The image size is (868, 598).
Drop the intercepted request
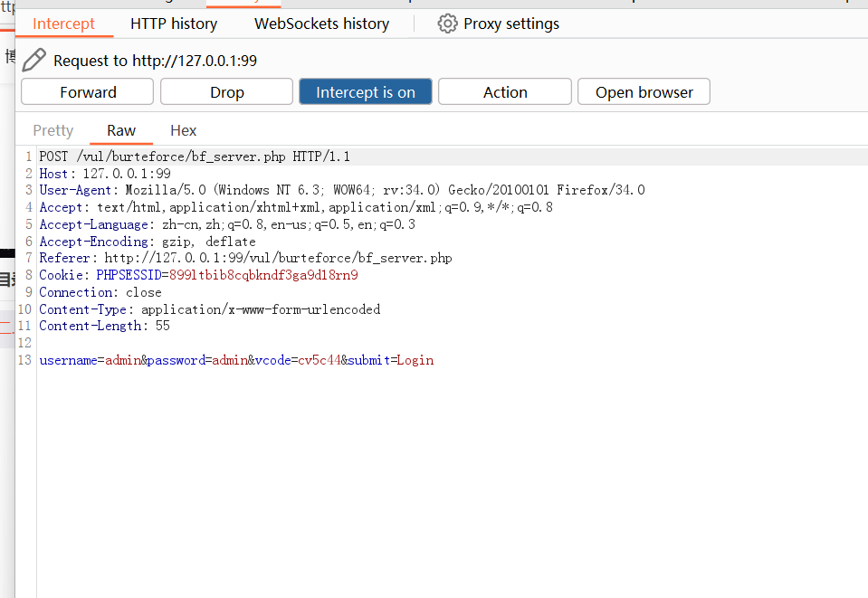pos(226,92)
